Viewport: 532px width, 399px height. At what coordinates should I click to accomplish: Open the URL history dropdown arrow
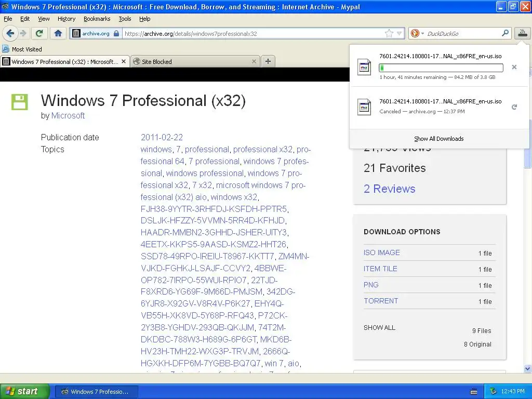pyautogui.click(x=400, y=33)
